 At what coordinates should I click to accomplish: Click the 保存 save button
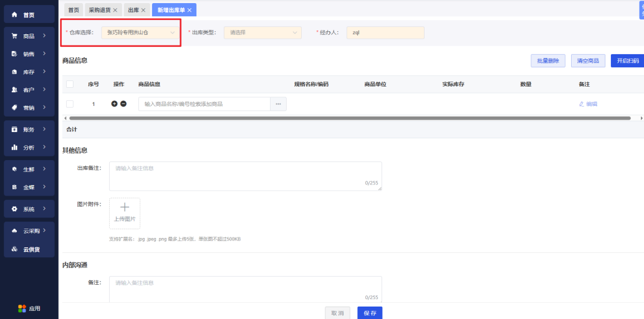click(370, 313)
